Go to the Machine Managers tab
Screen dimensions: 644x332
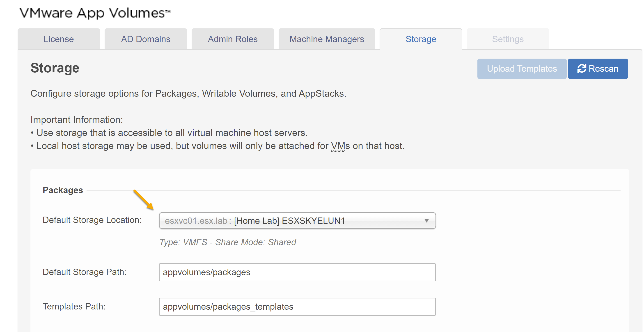tap(327, 39)
